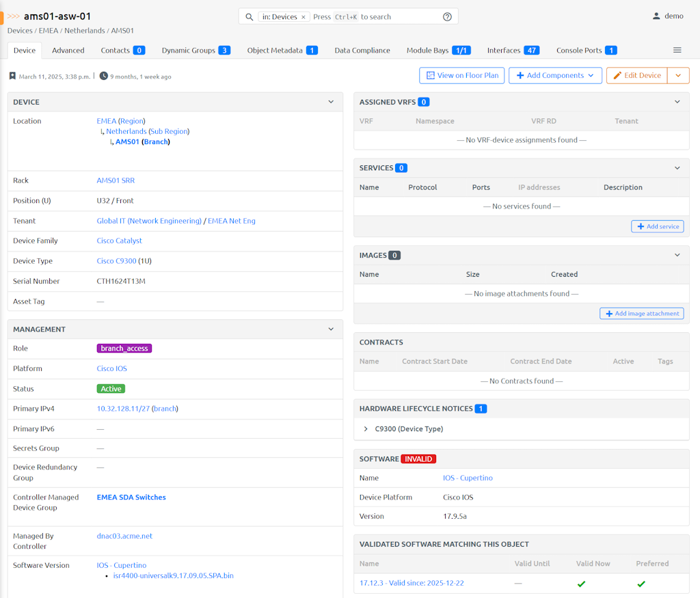Click the View on Floor Plan button
The height and width of the screenshot is (598, 700).
point(461,76)
